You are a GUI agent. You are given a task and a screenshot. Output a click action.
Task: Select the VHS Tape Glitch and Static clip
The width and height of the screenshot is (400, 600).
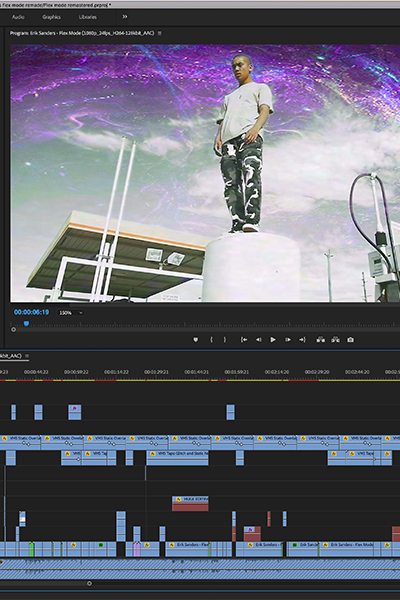[178, 458]
